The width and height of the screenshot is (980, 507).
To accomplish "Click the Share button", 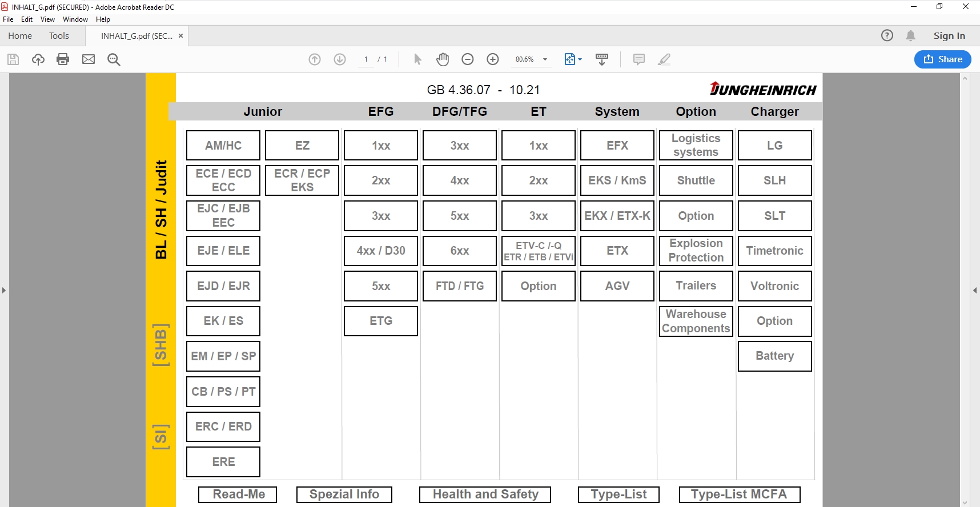I will (943, 59).
